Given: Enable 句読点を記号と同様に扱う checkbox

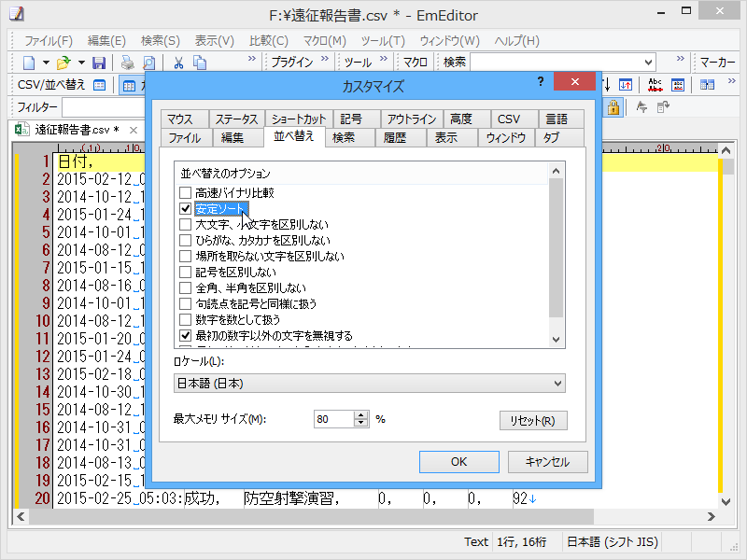Looking at the screenshot, I should click(185, 304).
